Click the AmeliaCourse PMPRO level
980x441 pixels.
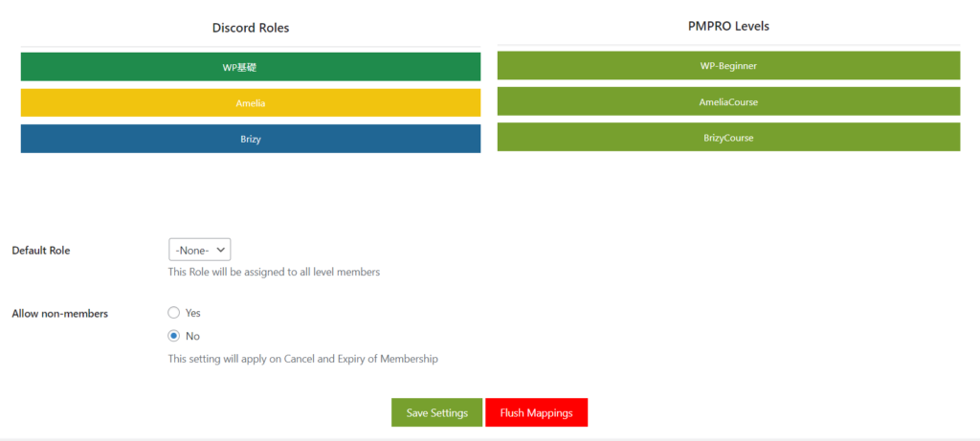point(728,101)
